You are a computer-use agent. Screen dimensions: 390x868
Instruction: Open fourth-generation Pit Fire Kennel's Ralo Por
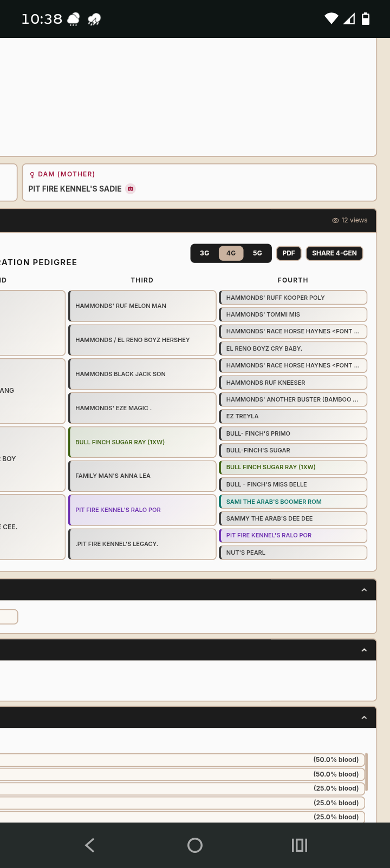293,536
